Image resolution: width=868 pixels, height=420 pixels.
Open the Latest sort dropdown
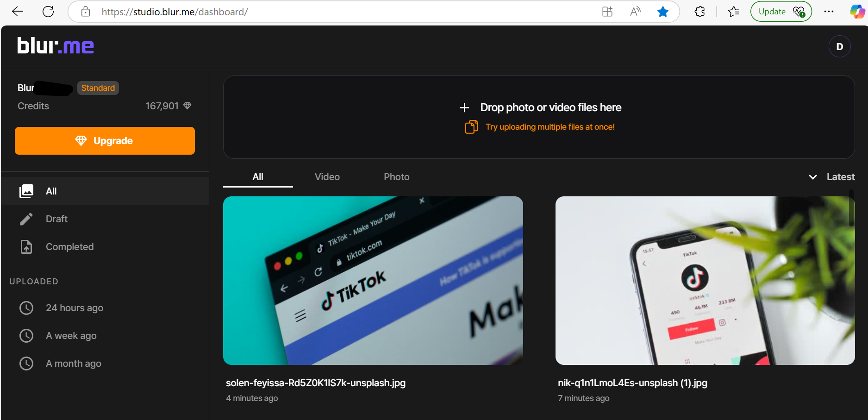pyautogui.click(x=831, y=177)
